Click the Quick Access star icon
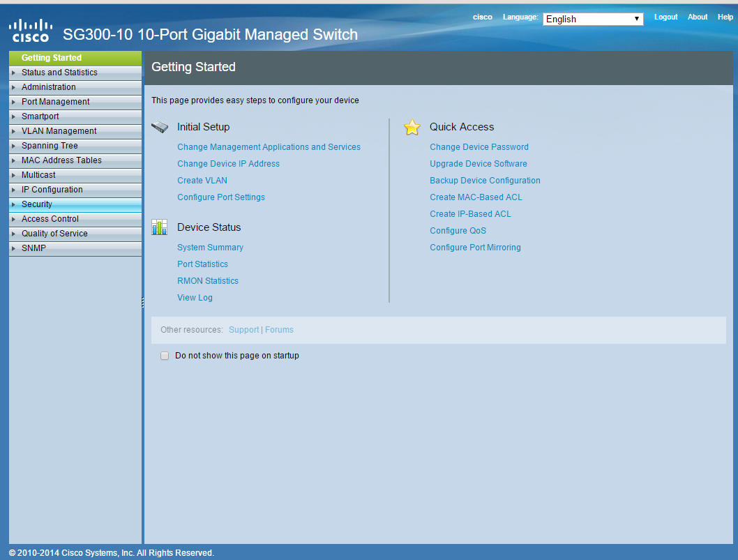738x560 pixels. point(412,127)
